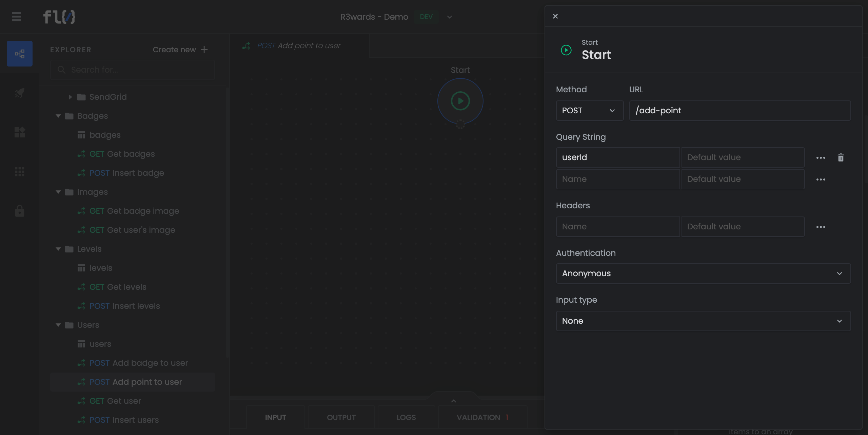Viewport: 868px width, 435px height.
Task: Collapse the Users folder arrow
Action: pyautogui.click(x=58, y=325)
